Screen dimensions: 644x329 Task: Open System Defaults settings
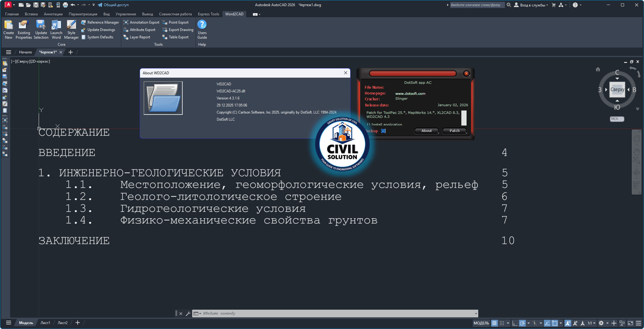97,37
